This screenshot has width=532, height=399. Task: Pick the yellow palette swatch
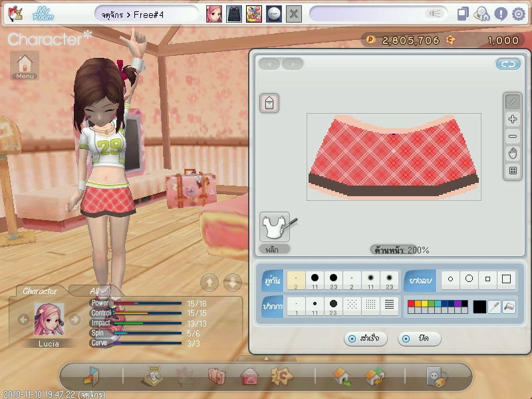[424, 304]
